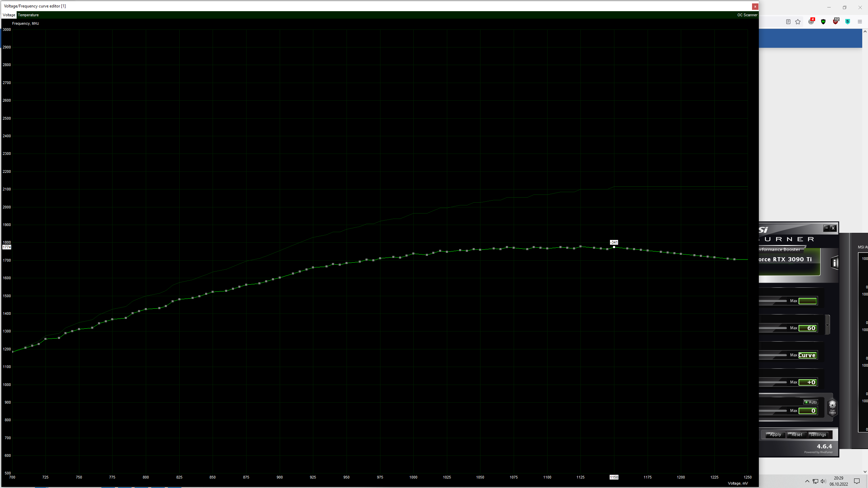The height and width of the screenshot is (488, 868).
Task: Show hidden system tray icons chevron
Action: coord(807,481)
